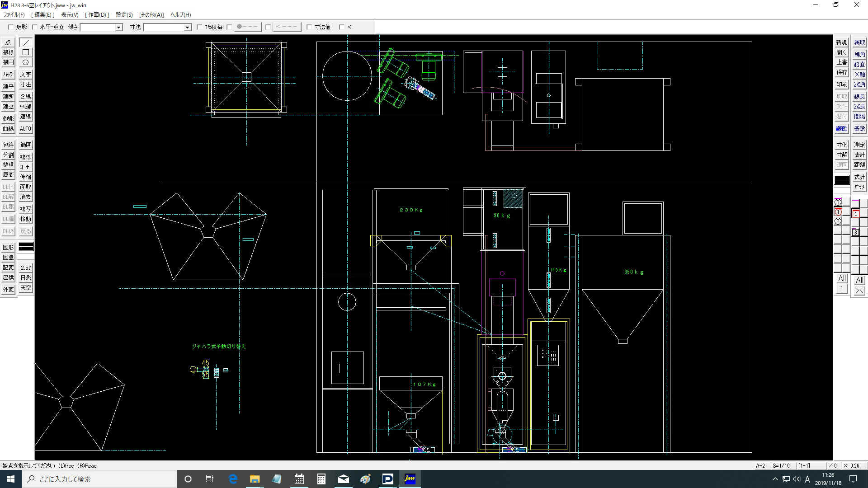Select the line drawing tool icon
Screen dimensions: 868x488
(26, 42)
